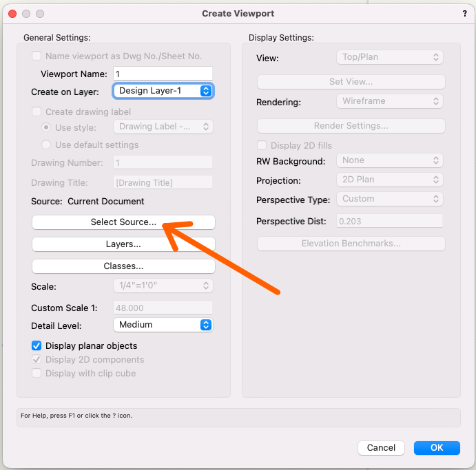476x470 pixels.
Task: Click the Cancel button
Action: 381,447
